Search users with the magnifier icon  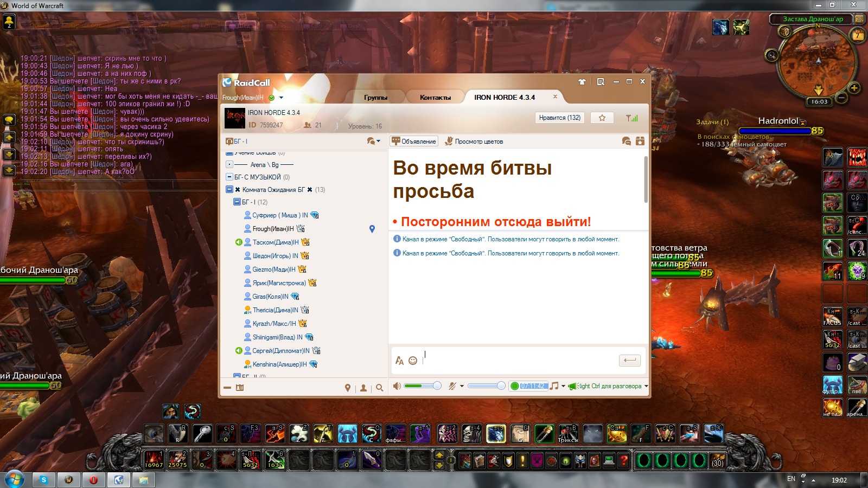(379, 388)
